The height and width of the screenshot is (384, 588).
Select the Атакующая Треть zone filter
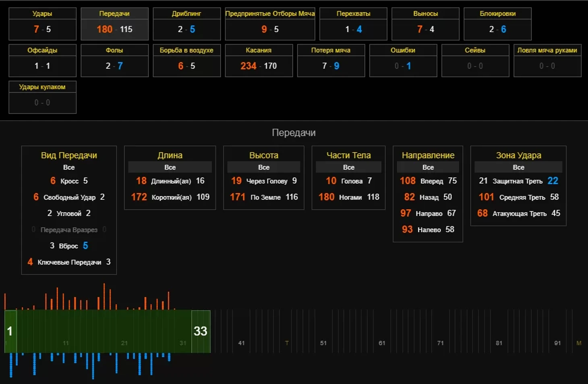pyautogui.click(x=519, y=214)
